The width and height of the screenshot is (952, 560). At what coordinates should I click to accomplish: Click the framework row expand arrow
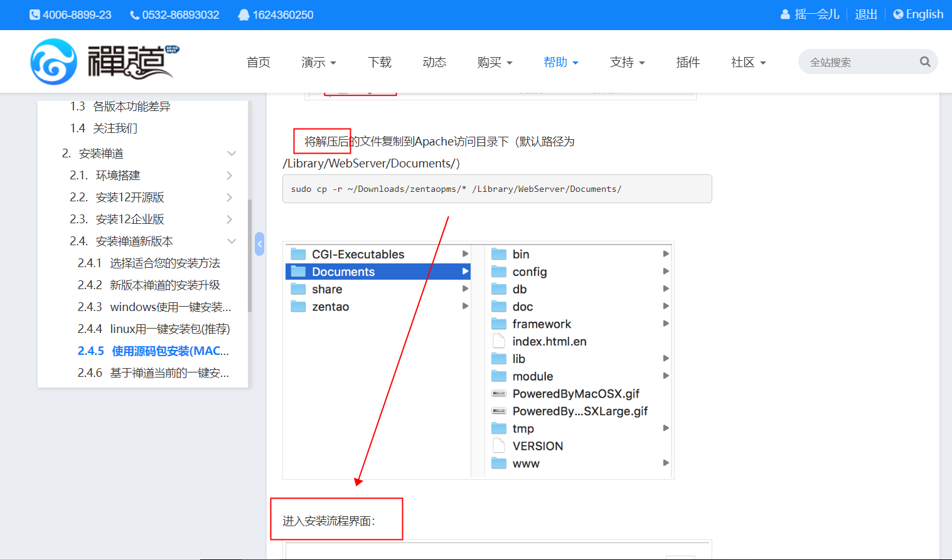(x=666, y=324)
